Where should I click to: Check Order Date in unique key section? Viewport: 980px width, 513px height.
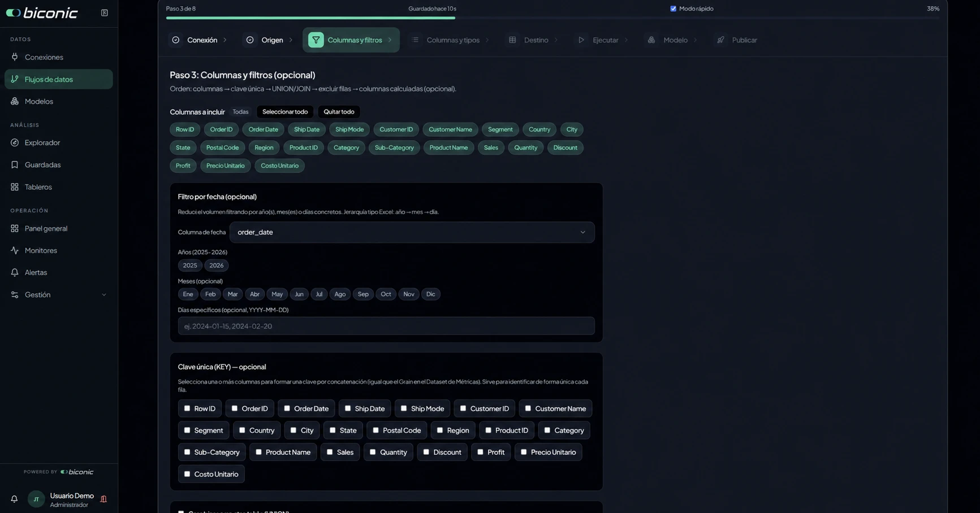click(287, 408)
